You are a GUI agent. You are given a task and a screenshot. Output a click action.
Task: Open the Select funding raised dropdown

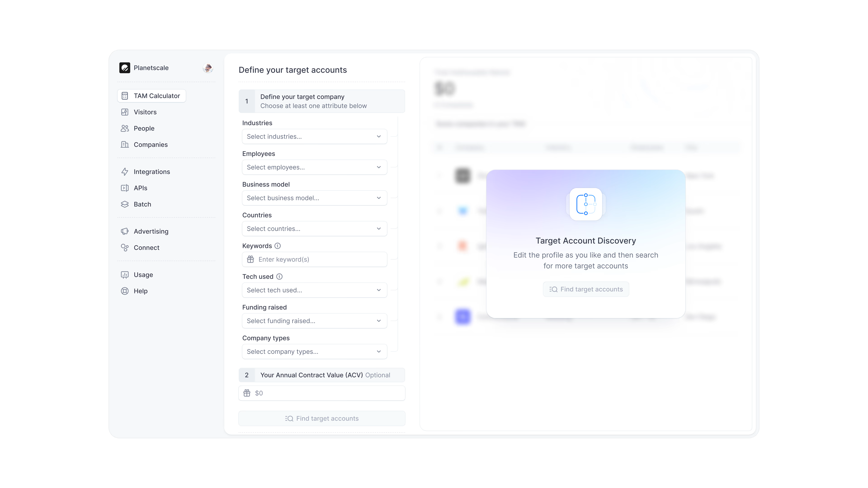(314, 321)
